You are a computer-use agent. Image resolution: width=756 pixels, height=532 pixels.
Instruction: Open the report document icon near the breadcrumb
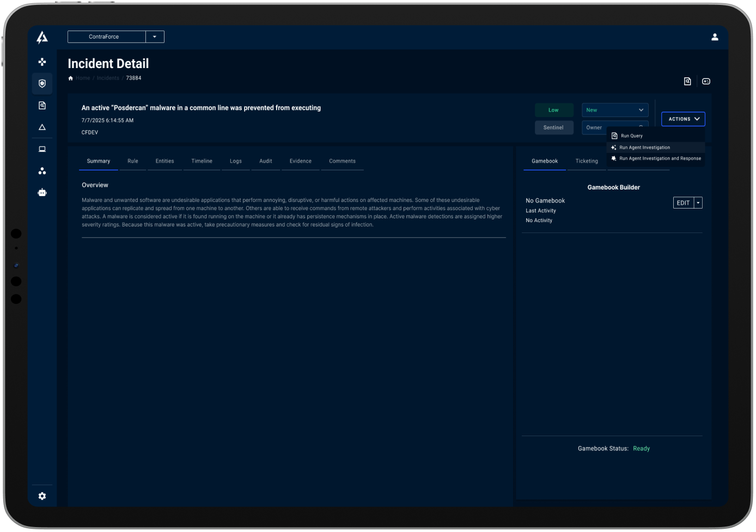[x=687, y=81]
